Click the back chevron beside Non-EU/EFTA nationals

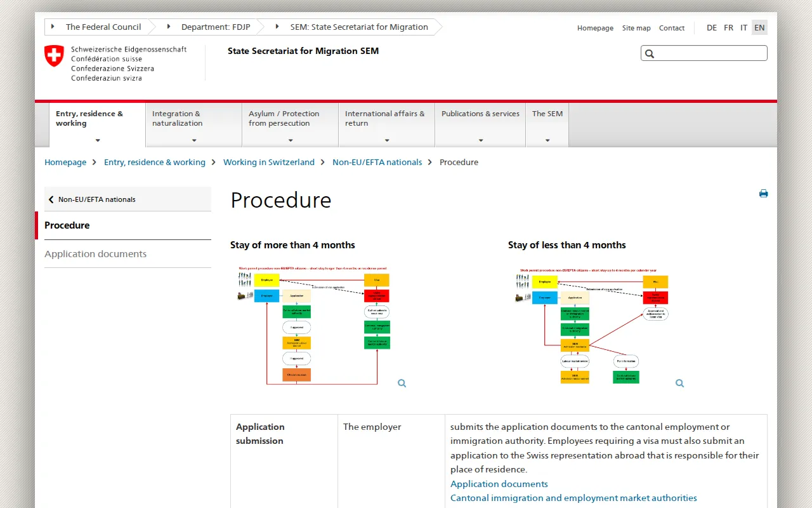(51, 199)
